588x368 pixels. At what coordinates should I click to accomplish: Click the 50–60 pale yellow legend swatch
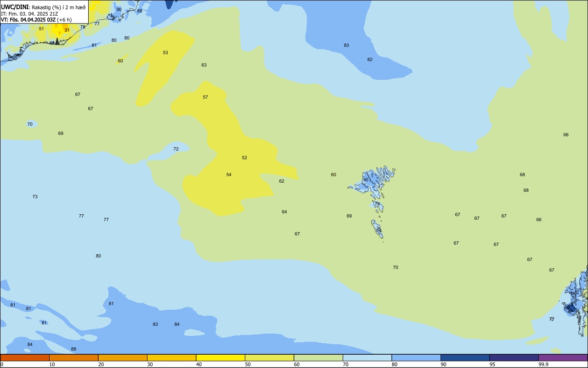[269, 357]
